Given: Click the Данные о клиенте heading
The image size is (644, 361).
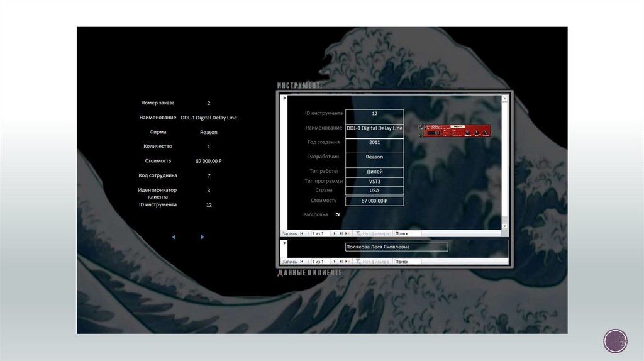Looking at the screenshot, I should (x=309, y=273).
